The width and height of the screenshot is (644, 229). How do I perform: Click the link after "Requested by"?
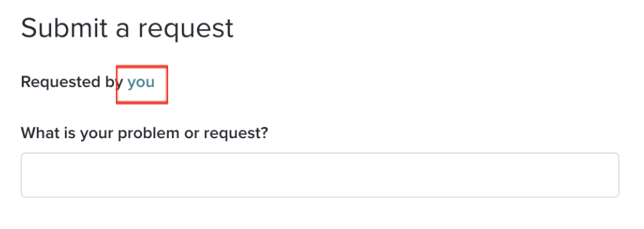[x=141, y=83]
